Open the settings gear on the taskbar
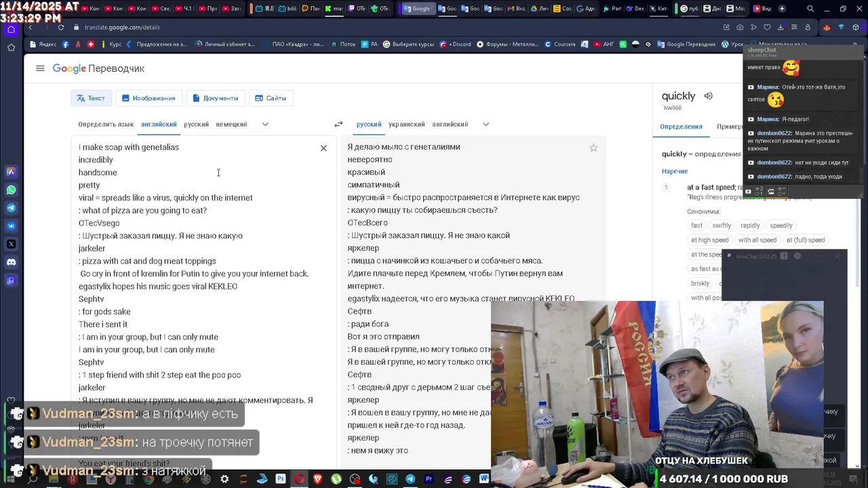The image size is (868, 488). click(224, 479)
